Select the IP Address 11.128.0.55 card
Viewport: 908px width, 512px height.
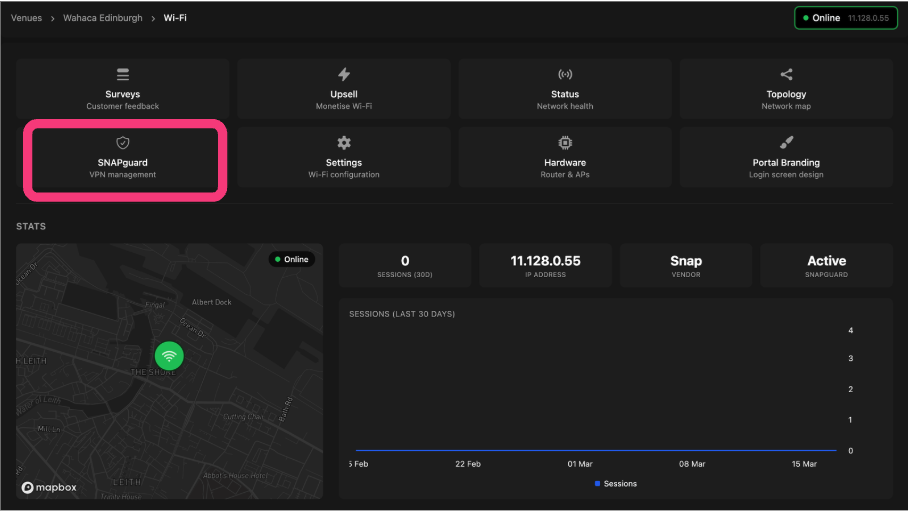(x=545, y=266)
